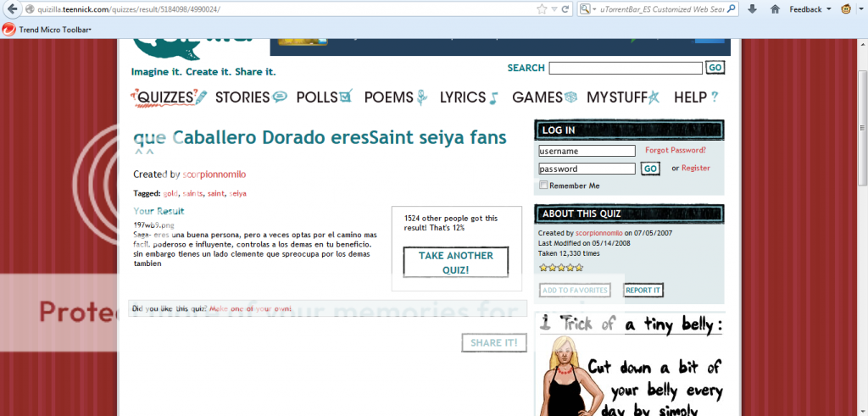Open creator scorpionnomilo link under the quiz title
Viewport: 868px width, 416px height.
coord(214,175)
